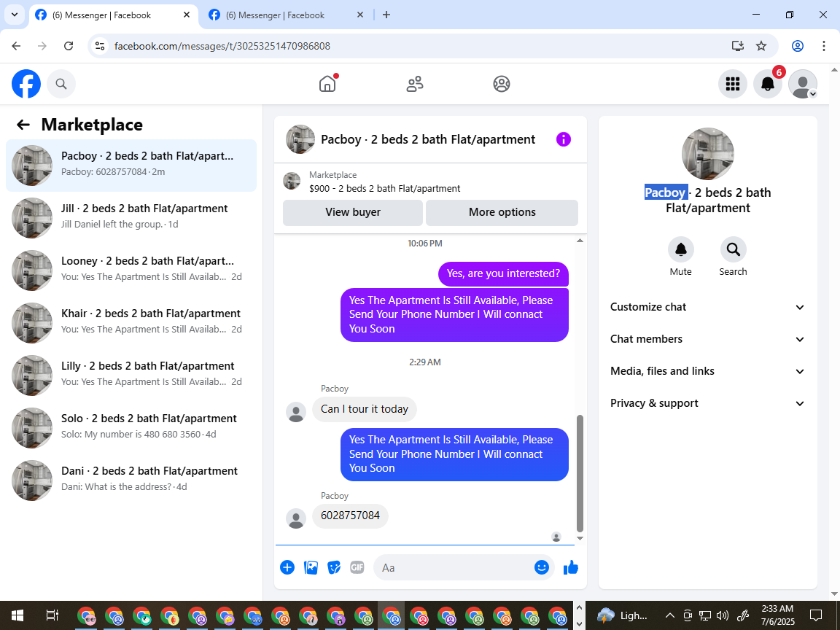Viewport: 840px width, 630px height.
Task: Click the chat scroll down arrow
Action: click(580, 538)
